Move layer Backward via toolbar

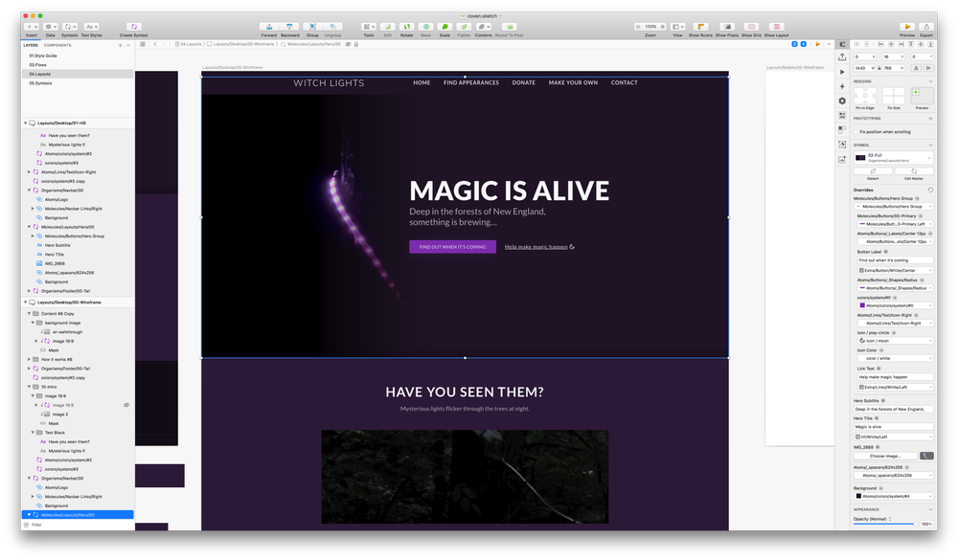[x=289, y=27]
